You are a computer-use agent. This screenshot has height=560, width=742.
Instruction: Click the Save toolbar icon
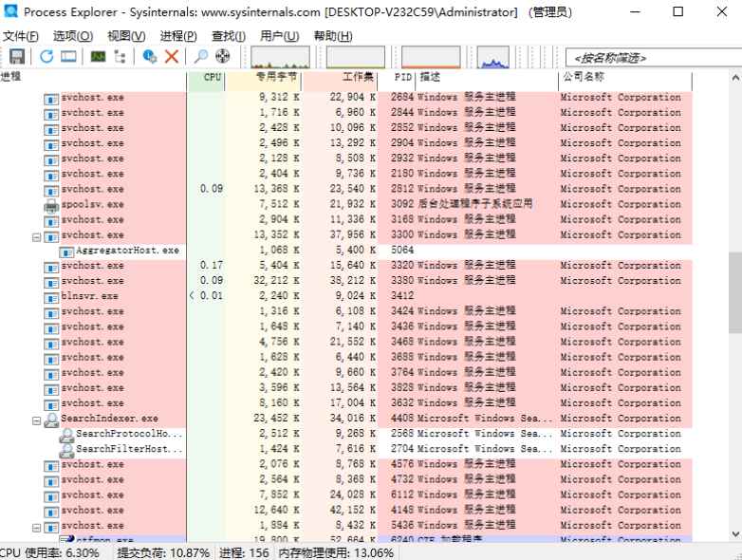(x=17, y=57)
